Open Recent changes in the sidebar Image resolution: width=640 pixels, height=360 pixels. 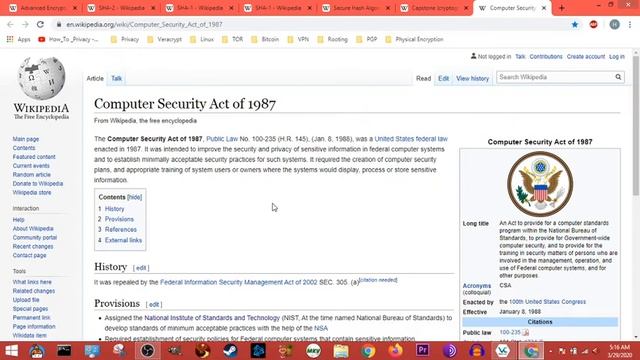(x=33, y=247)
